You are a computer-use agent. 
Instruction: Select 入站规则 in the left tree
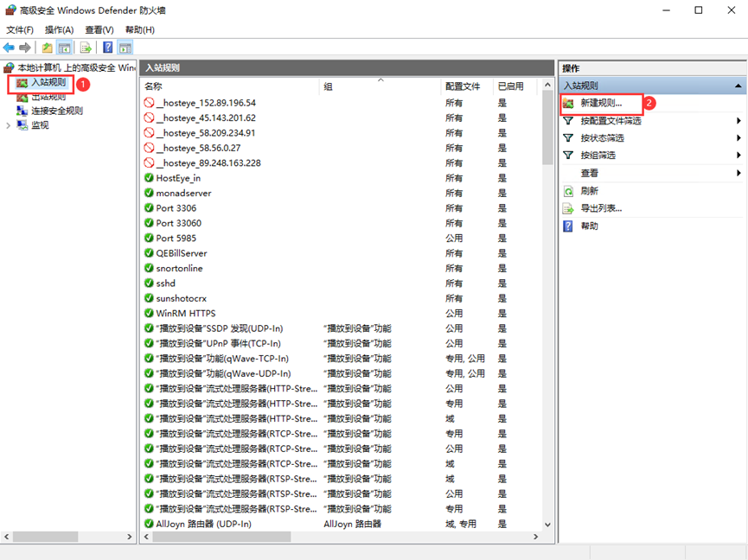(x=48, y=82)
